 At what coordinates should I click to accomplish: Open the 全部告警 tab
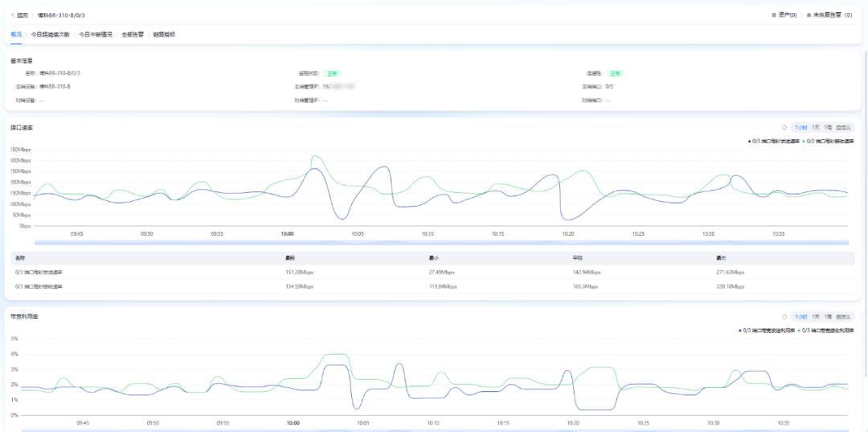[133, 35]
